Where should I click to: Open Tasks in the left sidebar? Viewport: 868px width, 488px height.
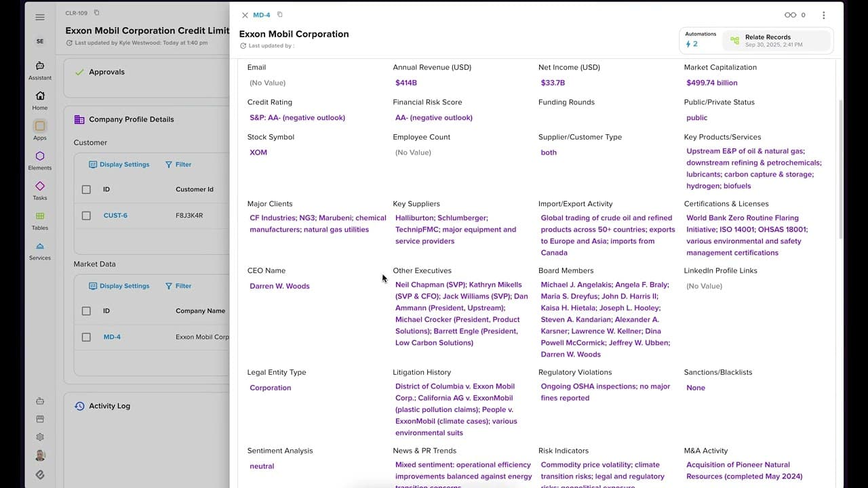pyautogui.click(x=40, y=186)
